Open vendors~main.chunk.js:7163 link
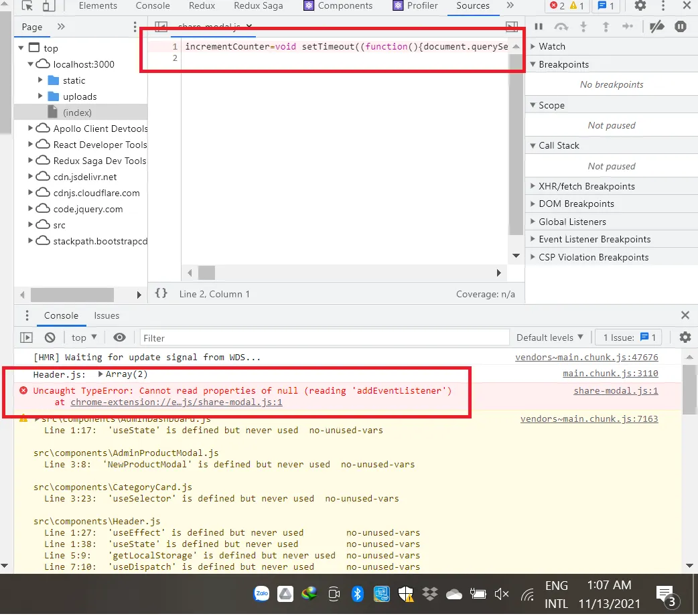Viewport: 698px width, 616px height. 589,418
